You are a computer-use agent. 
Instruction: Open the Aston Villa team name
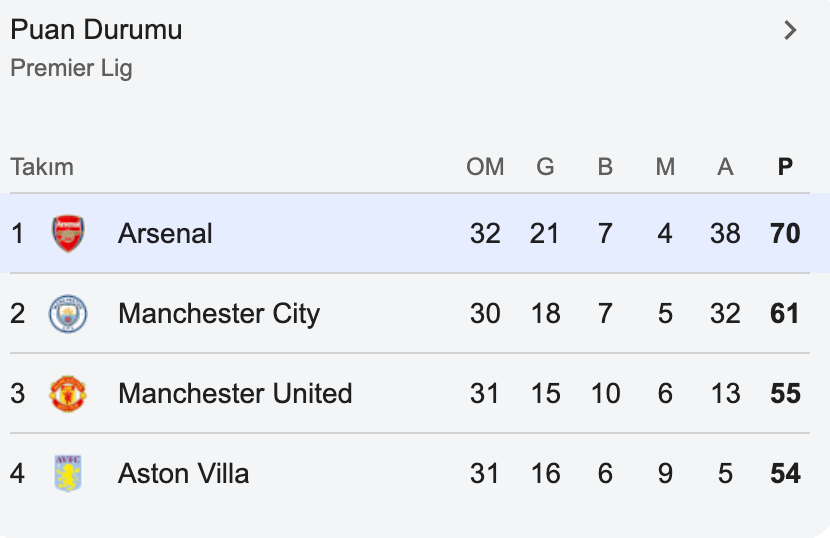(x=183, y=473)
